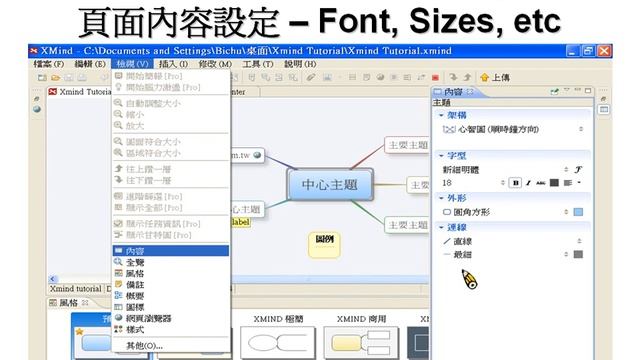Click the new workbook toolbar icon
The width and height of the screenshot is (640, 360).
point(42,77)
